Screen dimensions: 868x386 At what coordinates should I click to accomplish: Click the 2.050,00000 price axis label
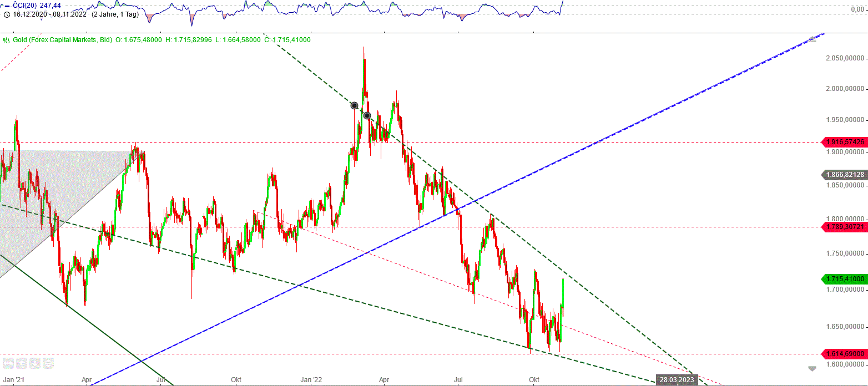pos(845,58)
